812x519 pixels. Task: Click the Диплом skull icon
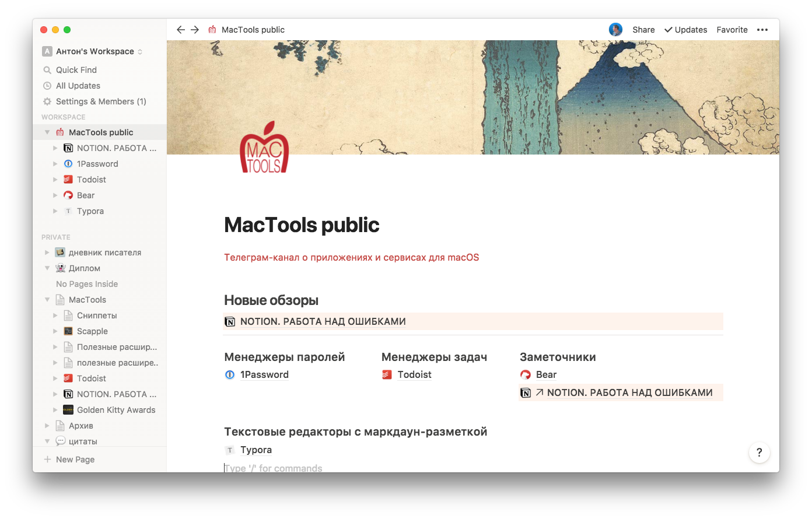(x=60, y=268)
